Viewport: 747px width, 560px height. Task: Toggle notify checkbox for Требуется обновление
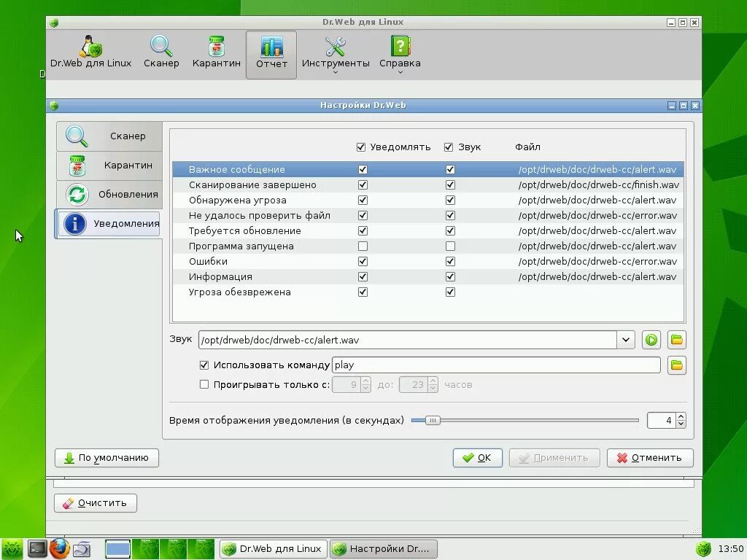click(x=363, y=231)
